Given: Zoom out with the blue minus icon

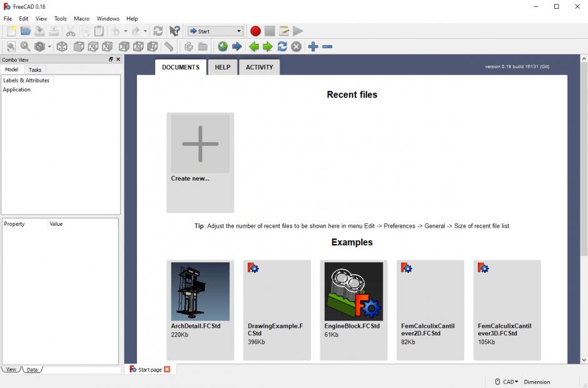Looking at the screenshot, I should (x=327, y=46).
